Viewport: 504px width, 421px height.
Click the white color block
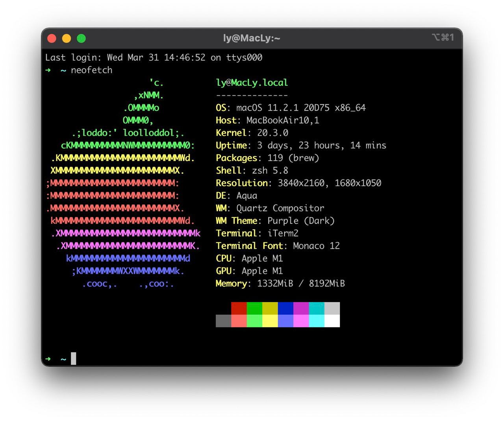pyautogui.click(x=332, y=321)
